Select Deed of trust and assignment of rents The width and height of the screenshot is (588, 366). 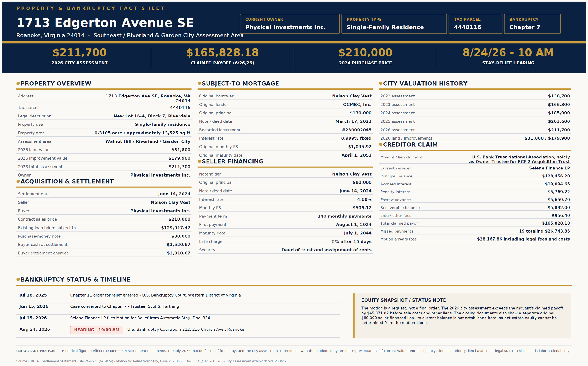tap(326, 250)
